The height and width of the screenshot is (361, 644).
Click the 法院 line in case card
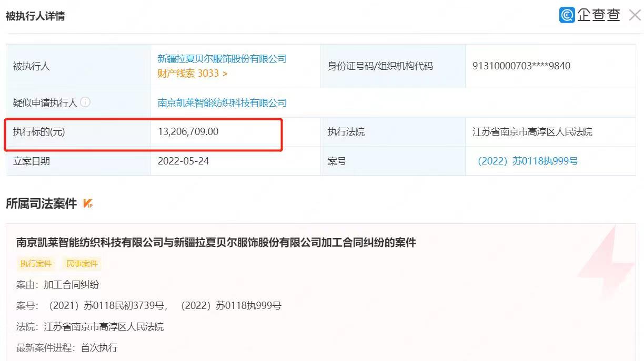pos(90,327)
